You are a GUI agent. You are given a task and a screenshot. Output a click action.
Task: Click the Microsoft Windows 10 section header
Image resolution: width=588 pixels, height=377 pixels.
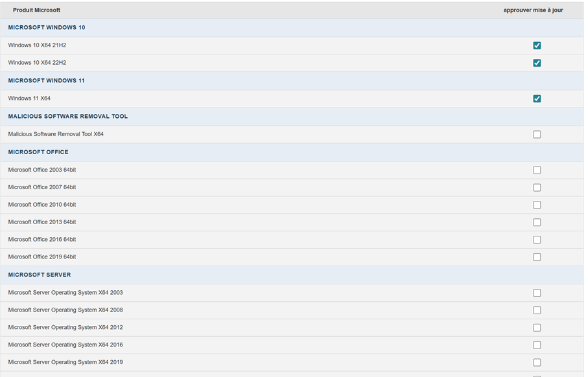click(x=47, y=28)
